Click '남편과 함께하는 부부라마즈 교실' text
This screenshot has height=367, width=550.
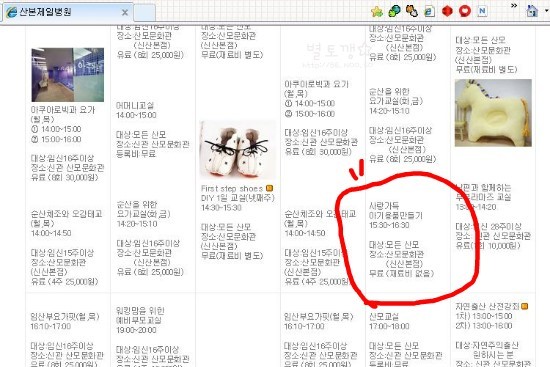click(x=483, y=192)
